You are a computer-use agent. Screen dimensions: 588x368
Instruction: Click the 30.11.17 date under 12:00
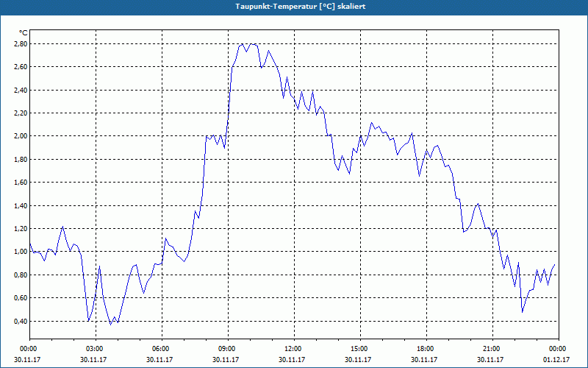click(x=292, y=359)
